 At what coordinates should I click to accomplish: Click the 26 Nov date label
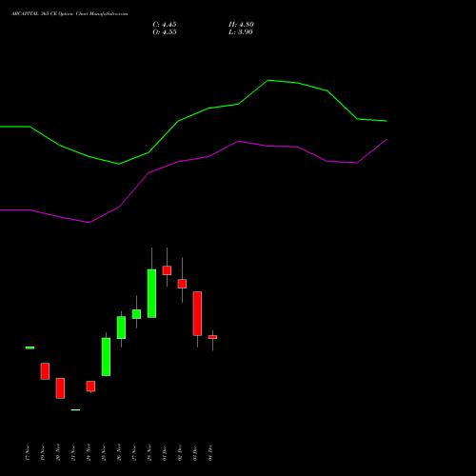pyautogui.click(x=119, y=452)
